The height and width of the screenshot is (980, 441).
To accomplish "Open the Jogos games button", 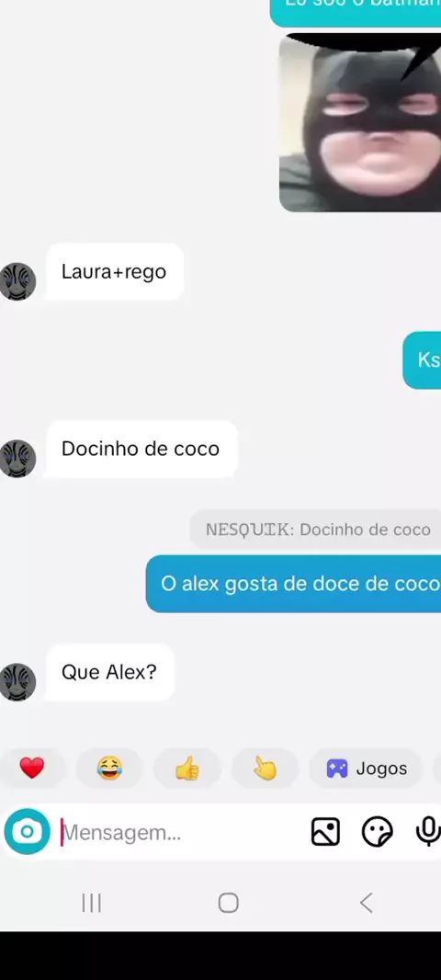I will tap(366, 769).
